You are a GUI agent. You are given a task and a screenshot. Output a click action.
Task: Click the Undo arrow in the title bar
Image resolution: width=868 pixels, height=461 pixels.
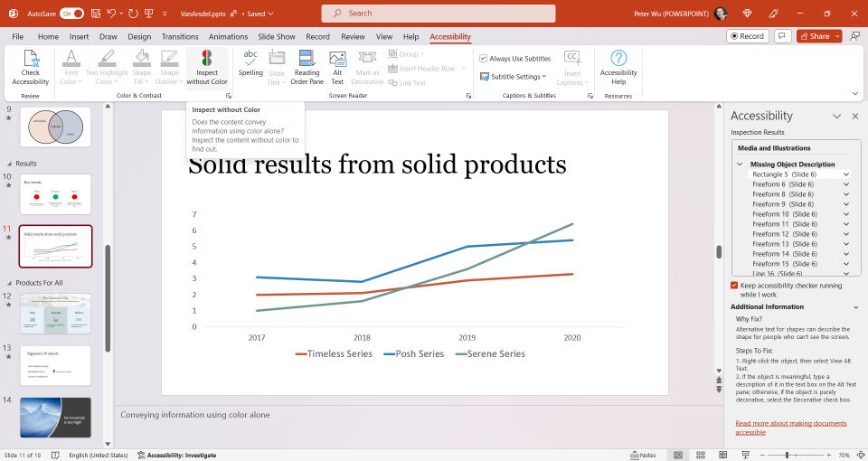[112, 14]
